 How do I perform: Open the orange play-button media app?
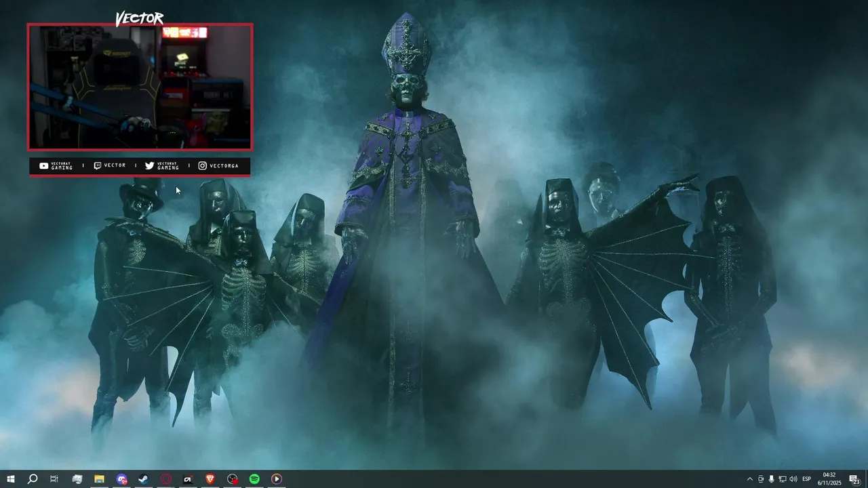pyautogui.click(x=277, y=479)
